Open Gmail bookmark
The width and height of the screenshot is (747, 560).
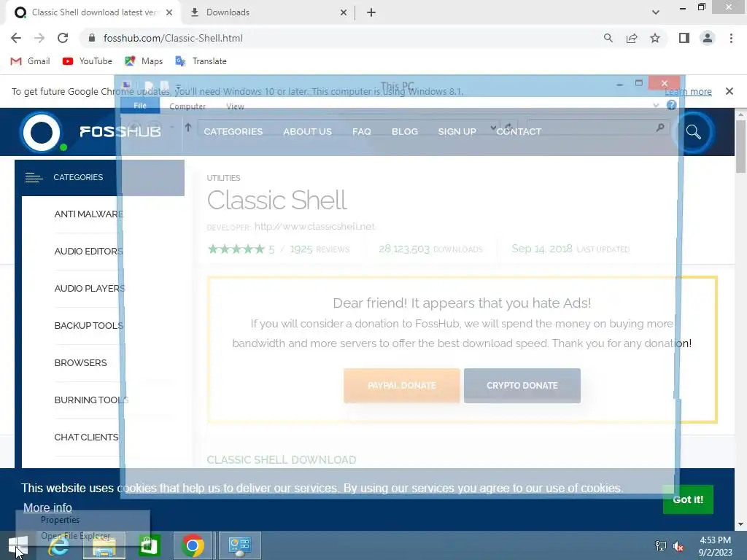coord(30,61)
